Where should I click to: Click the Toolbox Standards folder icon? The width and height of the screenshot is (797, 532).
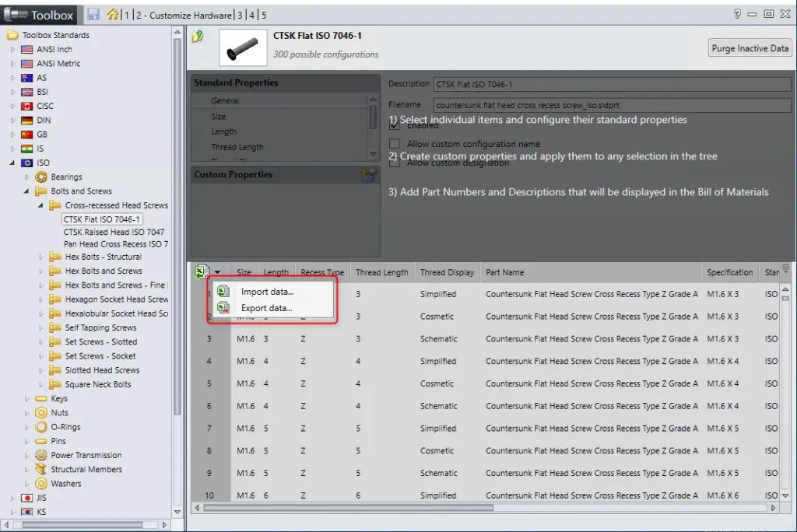point(12,35)
